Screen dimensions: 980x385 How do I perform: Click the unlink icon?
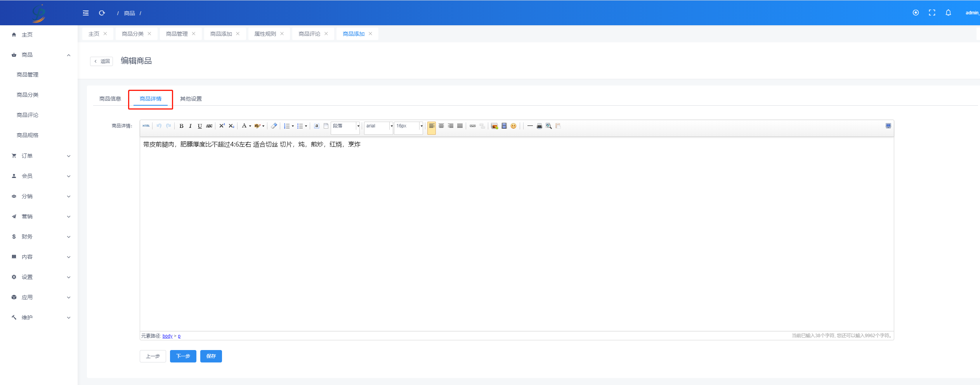(482, 126)
